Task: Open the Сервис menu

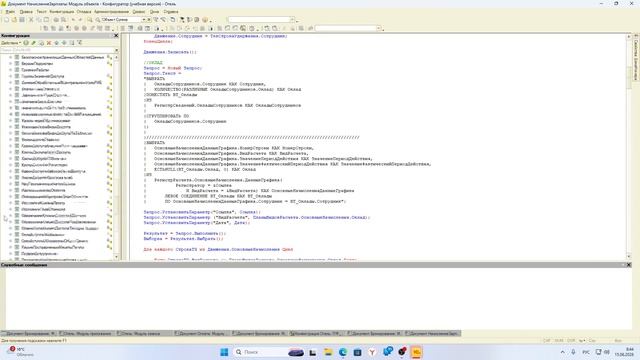Action: coord(139,12)
